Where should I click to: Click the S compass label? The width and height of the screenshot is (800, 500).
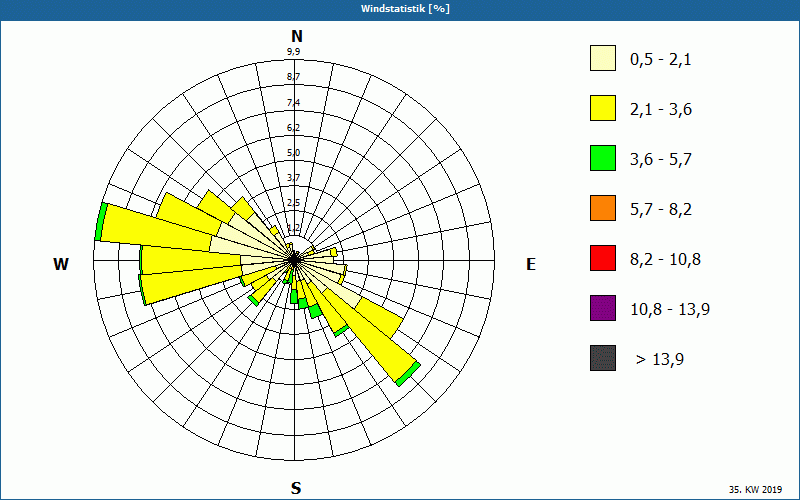click(x=296, y=488)
